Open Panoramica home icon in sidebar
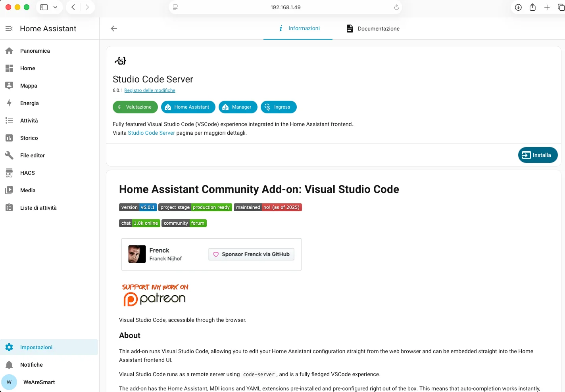Screen dimensions: 565x392 pos(9,51)
